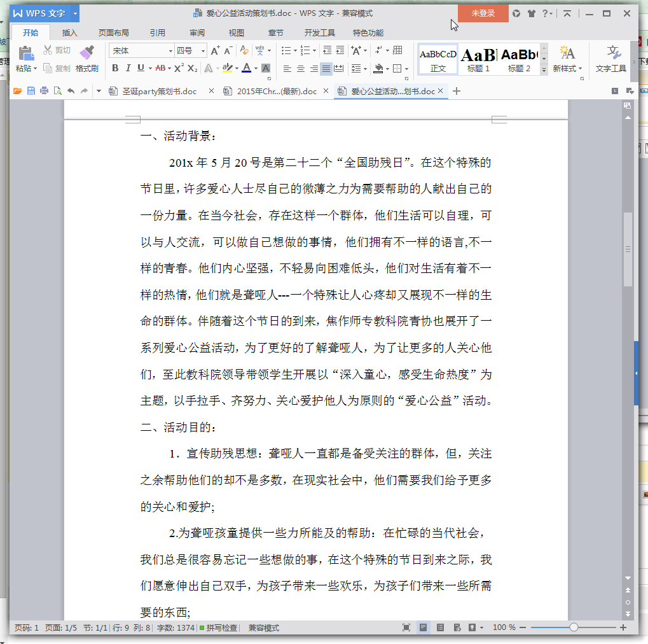Click the superscript X² icon
This screenshot has height=644, width=648.
coord(179,68)
